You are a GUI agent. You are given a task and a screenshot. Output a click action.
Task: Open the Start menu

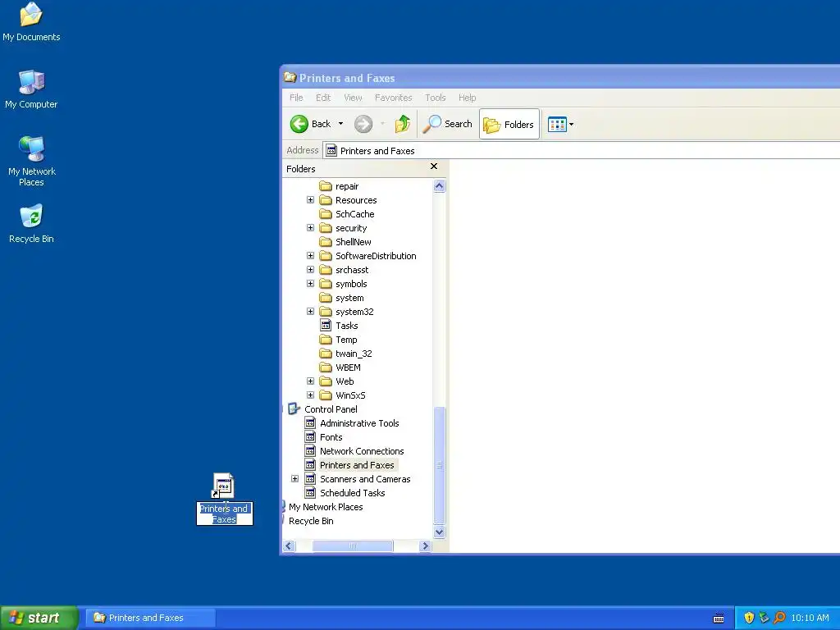point(39,618)
